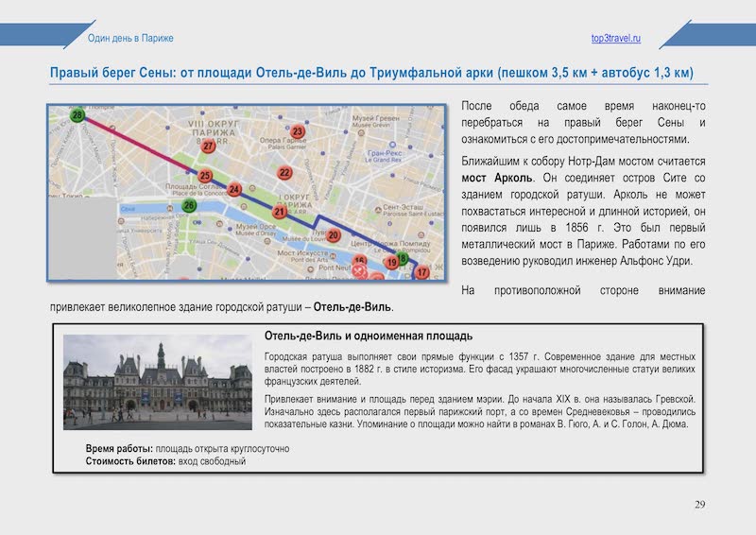Select map marker 25 by Place de la Concorde
This screenshot has height=535, width=756.
[x=204, y=176]
